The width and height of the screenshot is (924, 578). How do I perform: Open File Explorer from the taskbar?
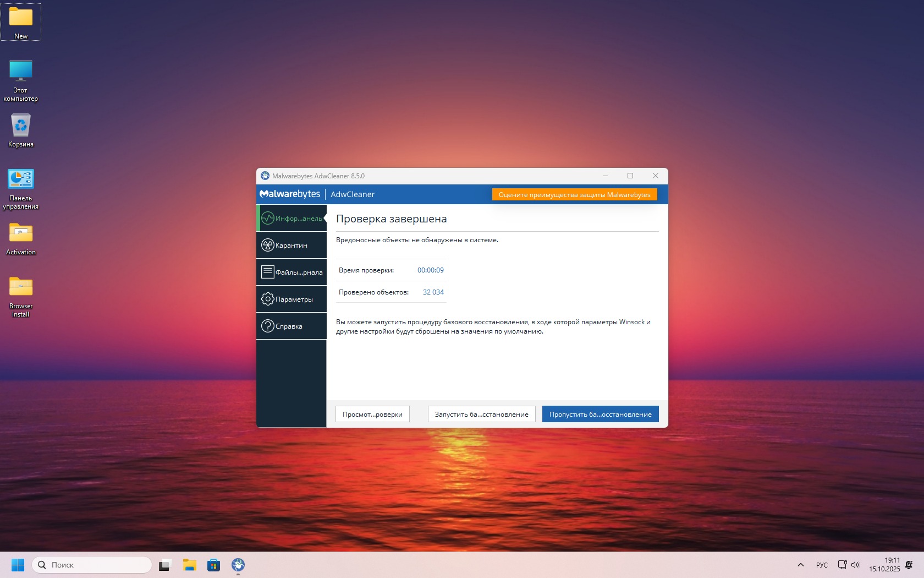point(190,565)
